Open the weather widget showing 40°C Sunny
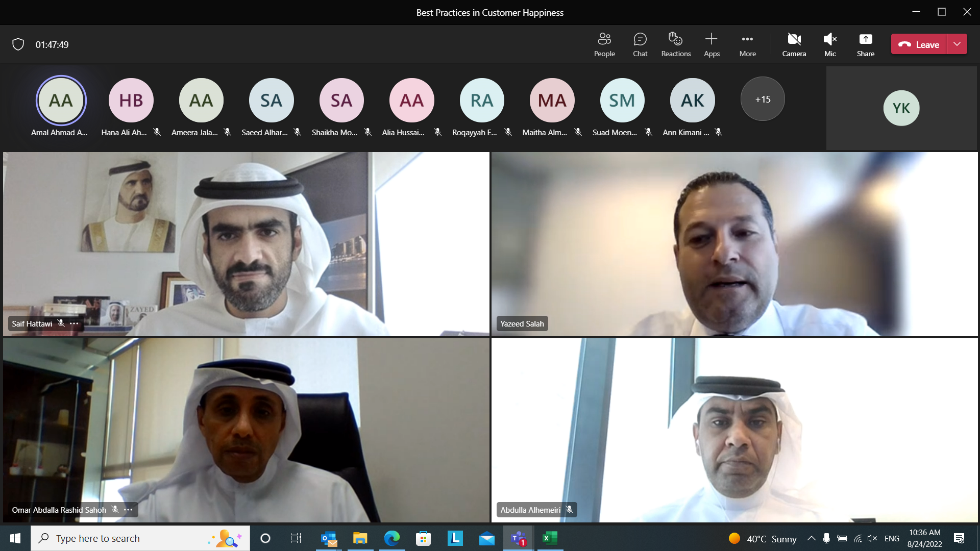The image size is (980, 551). 763,538
